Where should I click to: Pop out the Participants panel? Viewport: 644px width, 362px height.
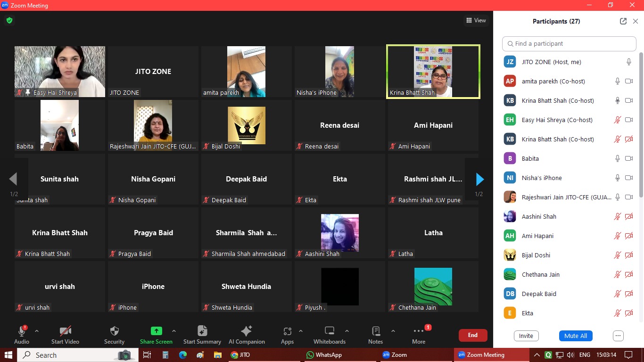[623, 21]
